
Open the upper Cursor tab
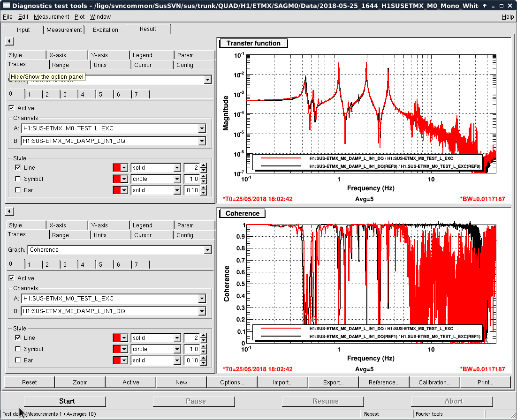click(143, 65)
